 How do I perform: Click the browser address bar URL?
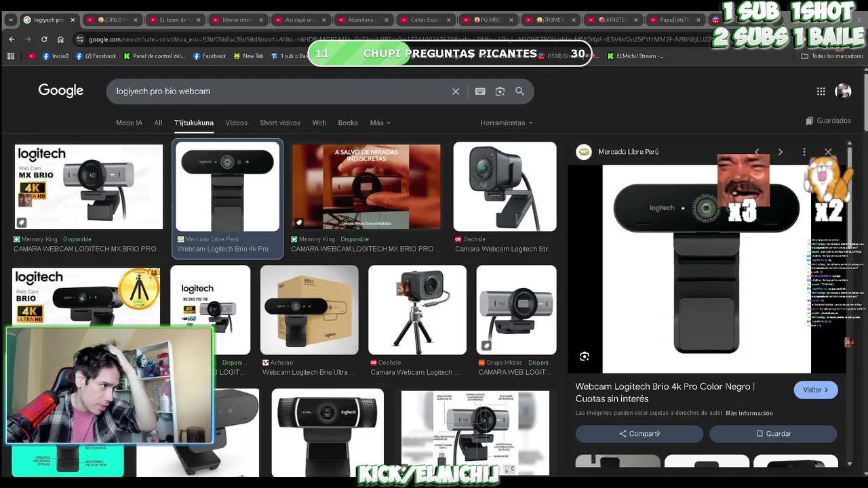(x=400, y=39)
